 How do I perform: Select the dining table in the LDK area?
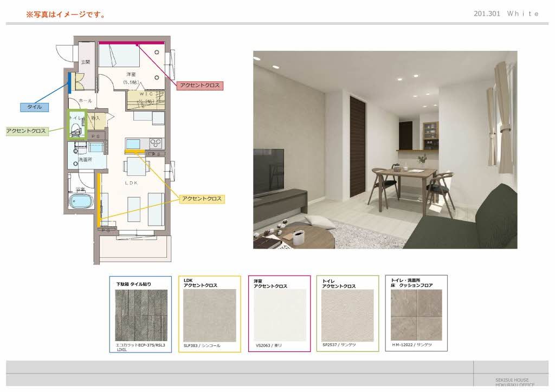click(135, 166)
